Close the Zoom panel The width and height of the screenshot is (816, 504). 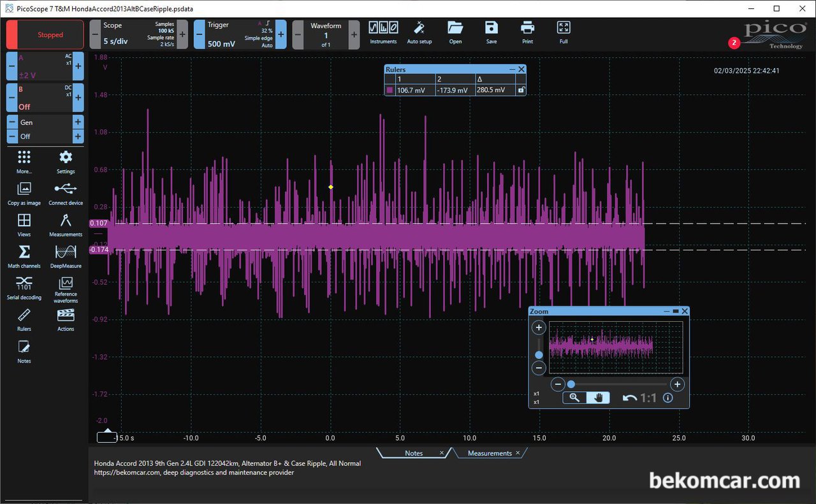(x=685, y=311)
